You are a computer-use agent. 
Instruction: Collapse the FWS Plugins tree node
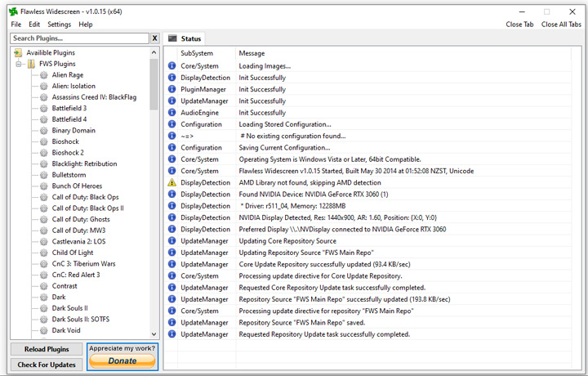point(19,64)
